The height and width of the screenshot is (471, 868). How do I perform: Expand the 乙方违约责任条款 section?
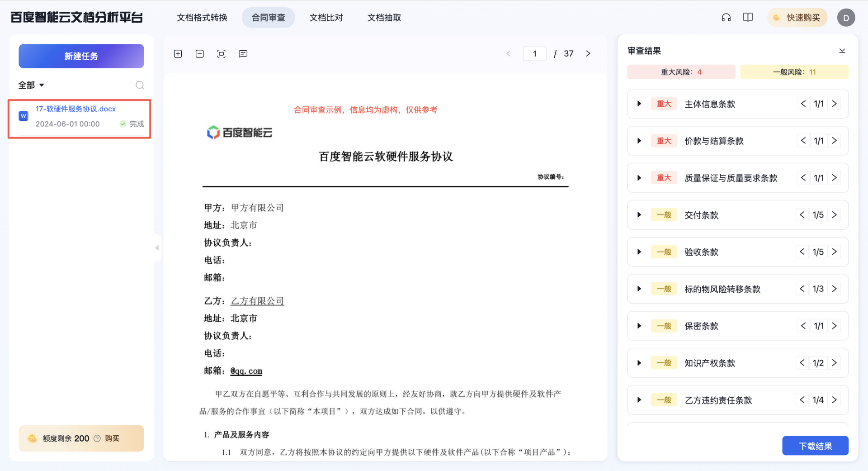[x=639, y=400]
